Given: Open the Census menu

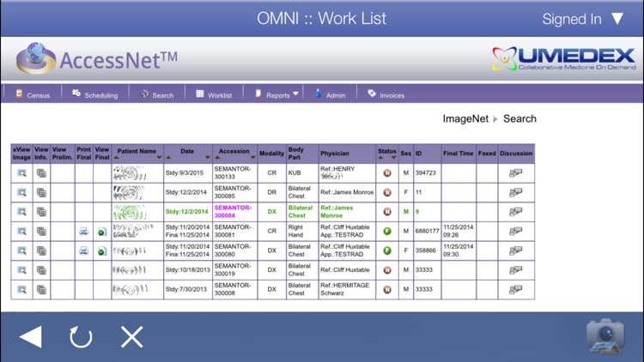Looking at the screenshot, I should click(x=33, y=95).
